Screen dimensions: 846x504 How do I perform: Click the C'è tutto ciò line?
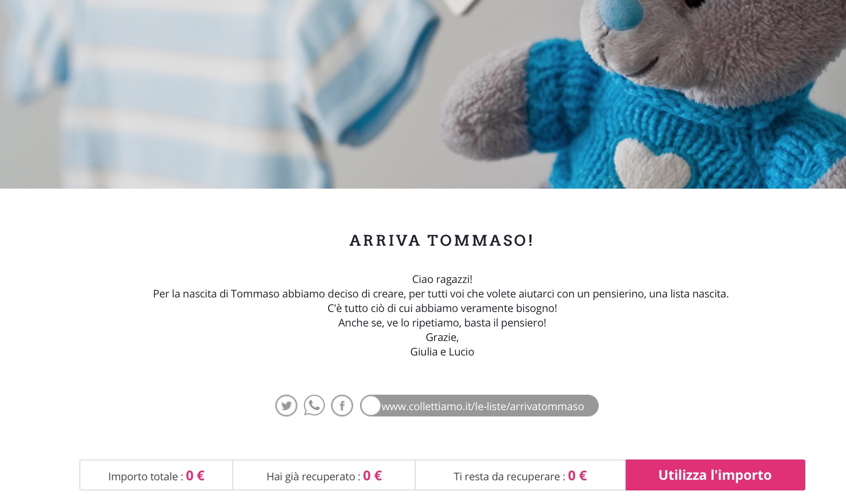click(x=442, y=308)
